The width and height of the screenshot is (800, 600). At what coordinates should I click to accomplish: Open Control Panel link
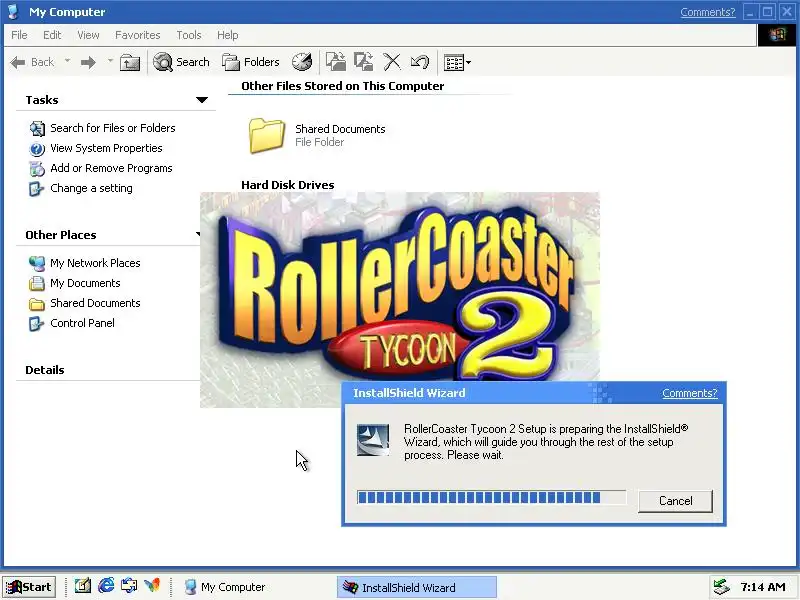pos(82,323)
